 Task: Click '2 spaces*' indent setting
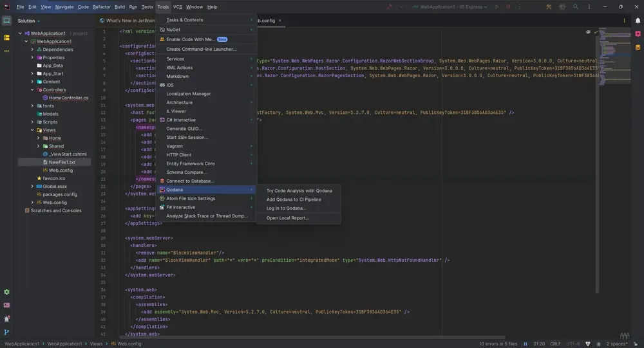[617, 344]
